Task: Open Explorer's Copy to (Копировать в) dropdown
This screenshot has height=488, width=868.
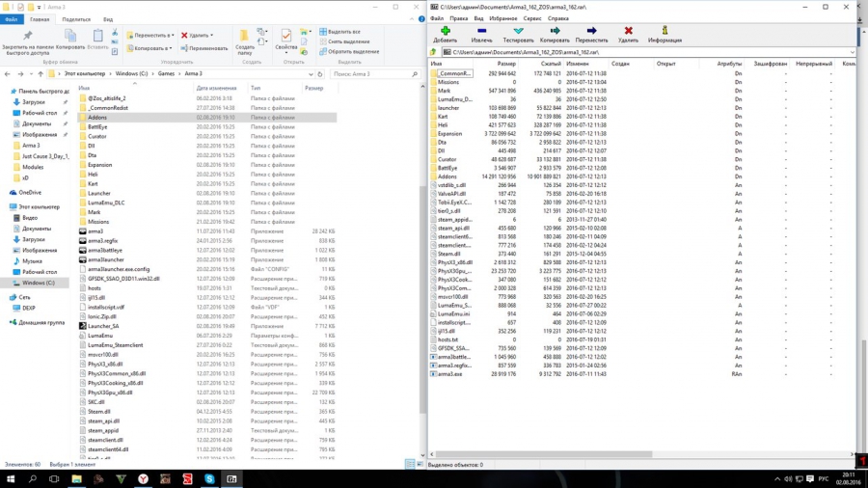Action: click(150, 47)
